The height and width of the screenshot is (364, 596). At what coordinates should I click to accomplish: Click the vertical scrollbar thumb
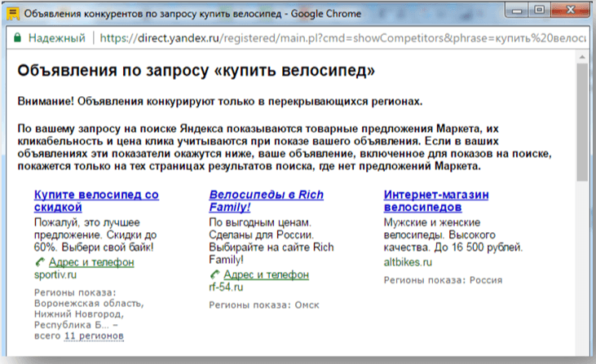(x=582, y=122)
